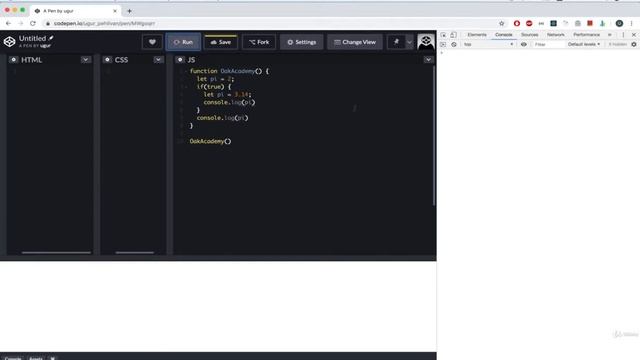The image size is (640, 360).
Task: Love the pen with the heart button
Action: click(x=152, y=42)
